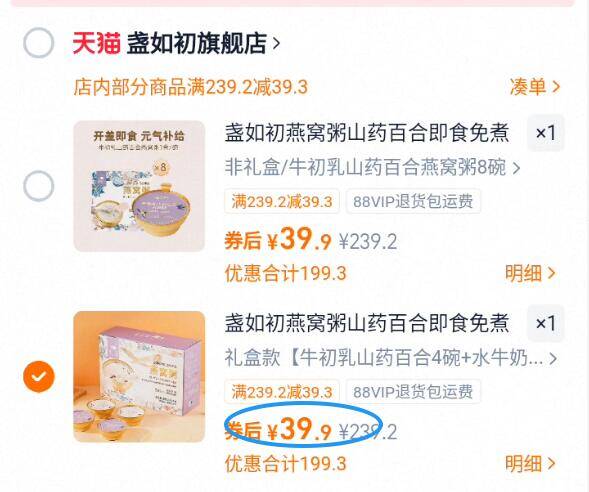Adjust quantity ×1 of first item

click(545, 133)
